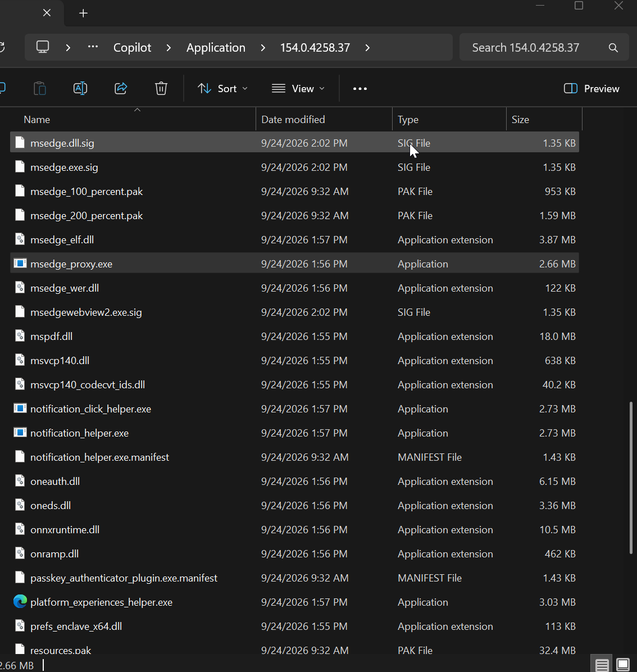
Task: Select msedge_wer.dll file name
Action: pyautogui.click(x=65, y=288)
